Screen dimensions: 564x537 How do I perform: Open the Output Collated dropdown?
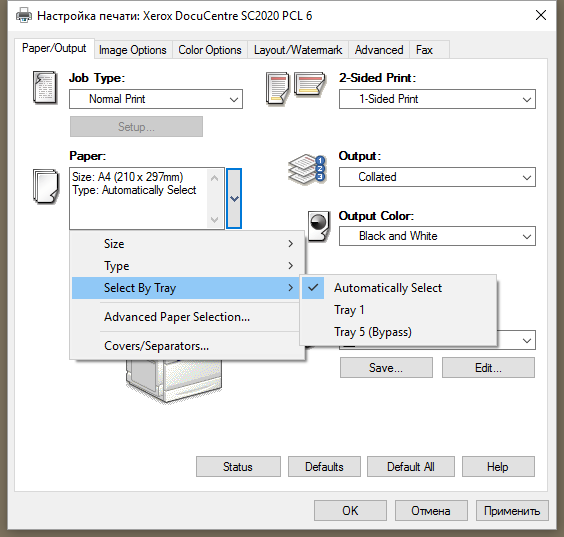(437, 177)
